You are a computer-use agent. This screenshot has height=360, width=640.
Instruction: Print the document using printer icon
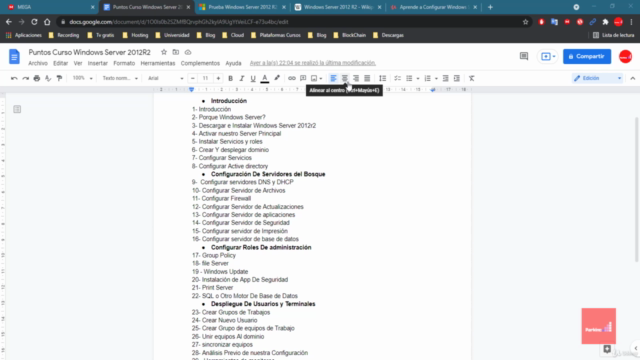[37, 78]
